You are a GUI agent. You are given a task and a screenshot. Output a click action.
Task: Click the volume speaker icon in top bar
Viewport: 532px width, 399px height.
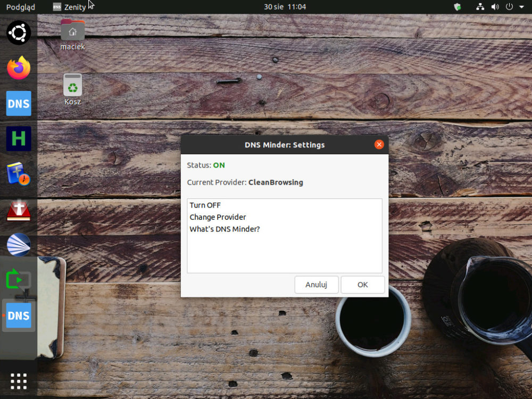pyautogui.click(x=495, y=7)
